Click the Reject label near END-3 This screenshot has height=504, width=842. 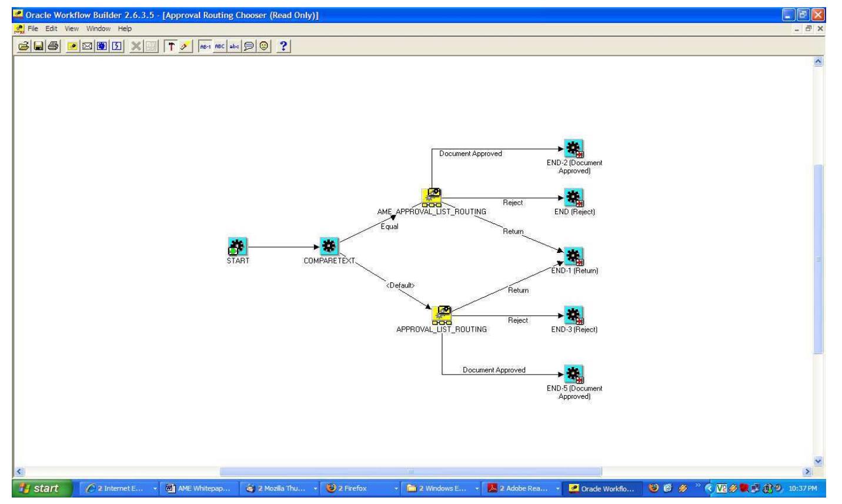[518, 320]
